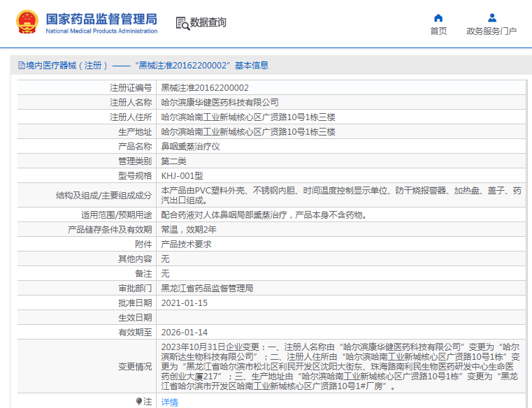Click the 审批部门 label
Screen dimensions: 532x408
pos(135,289)
